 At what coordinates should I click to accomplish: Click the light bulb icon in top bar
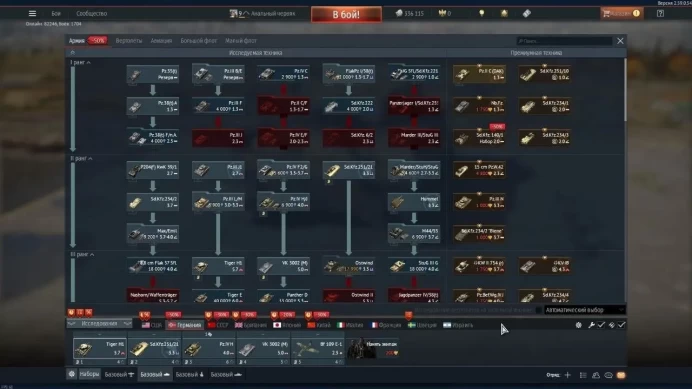482,13
